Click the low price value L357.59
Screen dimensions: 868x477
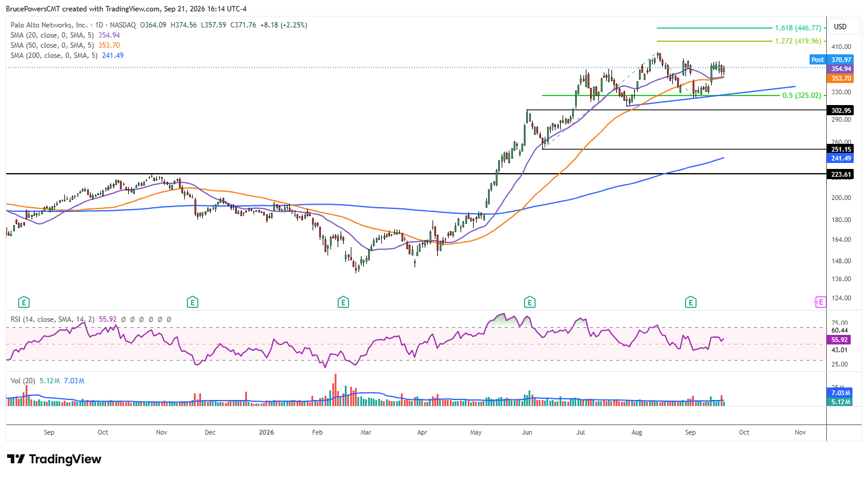(214, 25)
